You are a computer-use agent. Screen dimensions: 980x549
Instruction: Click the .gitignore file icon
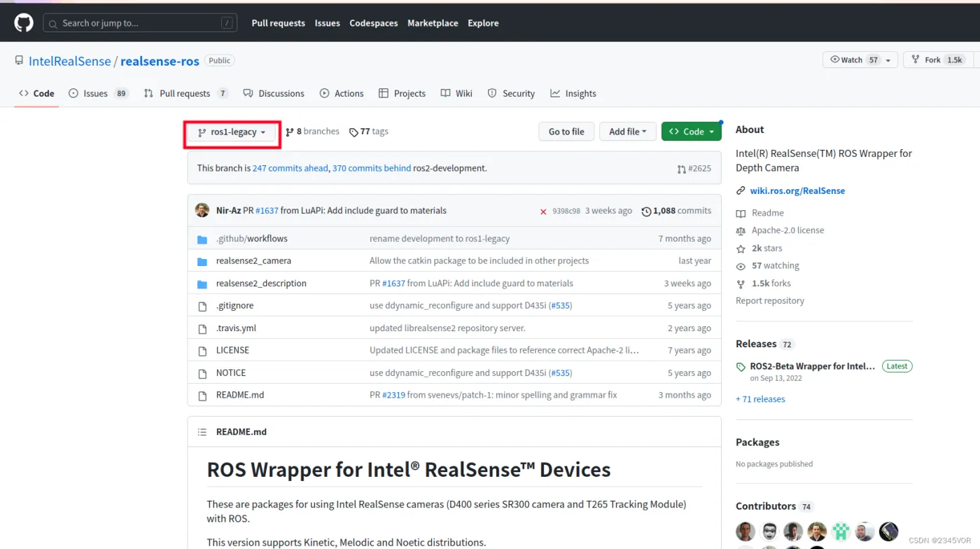[202, 306]
